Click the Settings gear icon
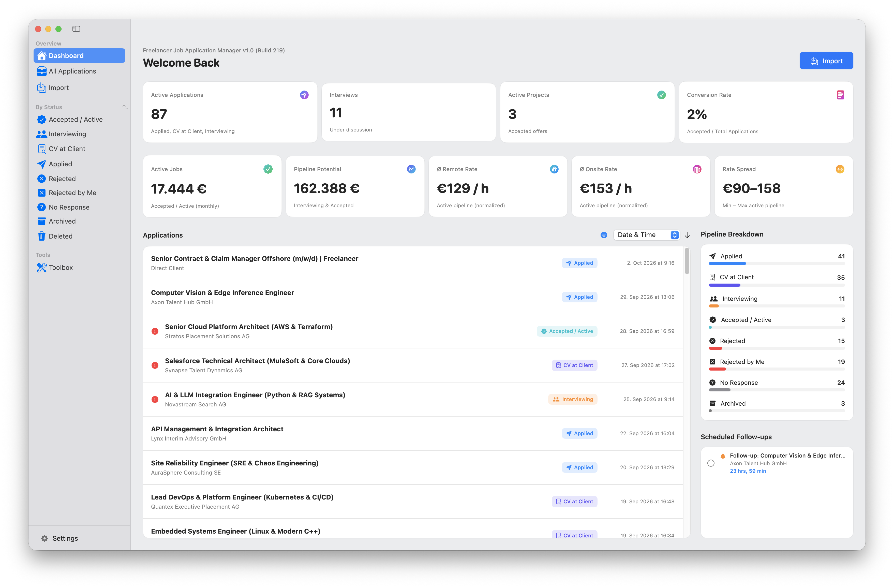 pyautogui.click(x=45, y=538)
